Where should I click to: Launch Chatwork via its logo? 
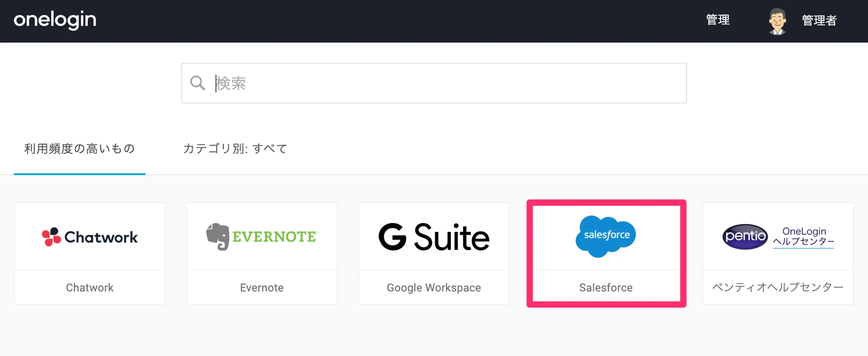90,237
